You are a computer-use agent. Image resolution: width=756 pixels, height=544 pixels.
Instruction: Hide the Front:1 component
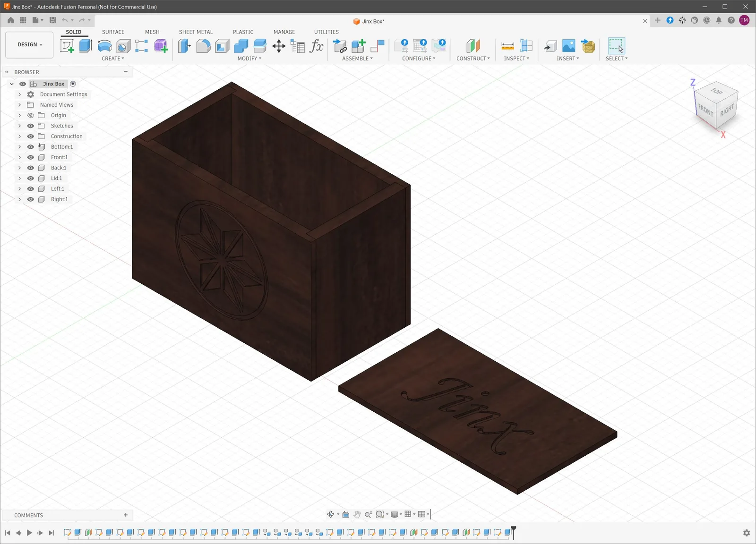click(31, 157)
